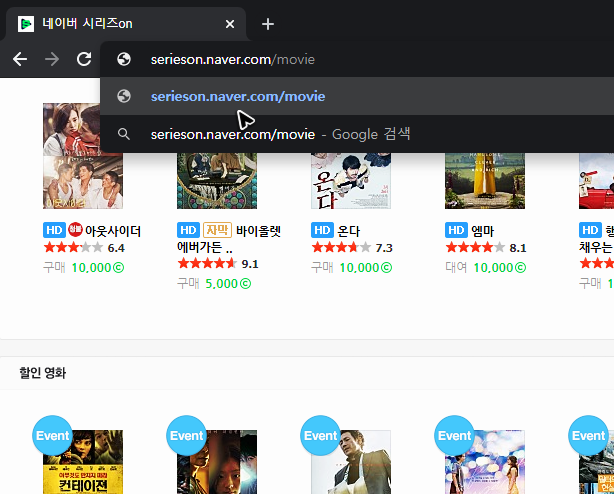Click the browser forward arrow button

pyautogui.click(x=52, y=59)
